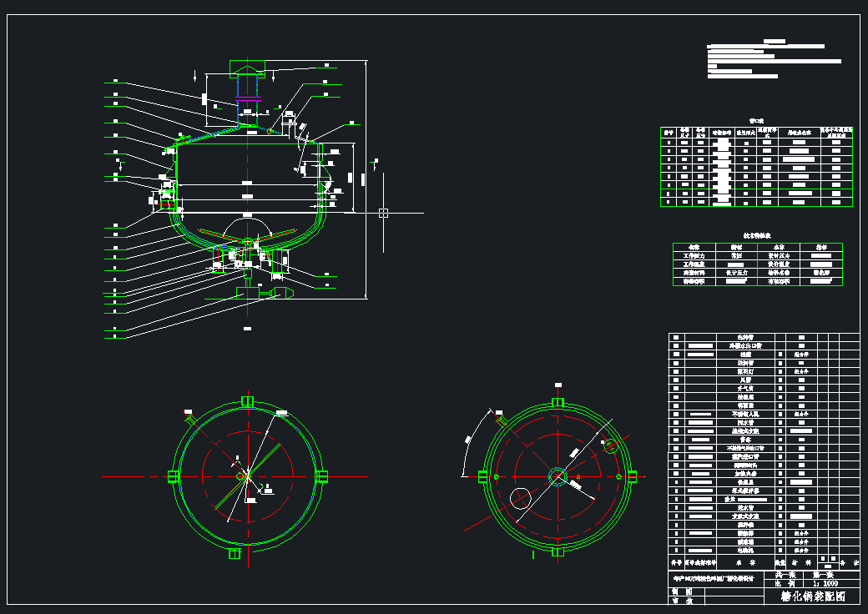Select the 常压 value in specification table
Viewport: 868px width, 614px height.
pos(736,256)
